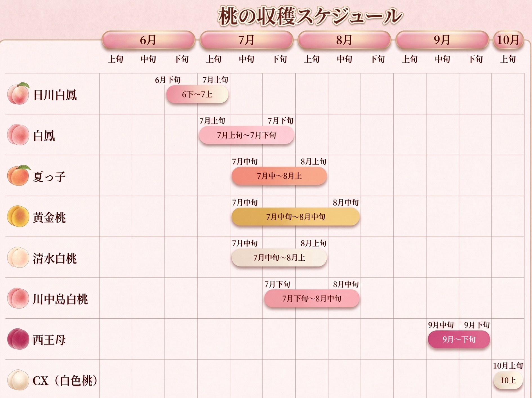
Task: Click the 川中島白桃 peach icon
Action: coord(18,298)
